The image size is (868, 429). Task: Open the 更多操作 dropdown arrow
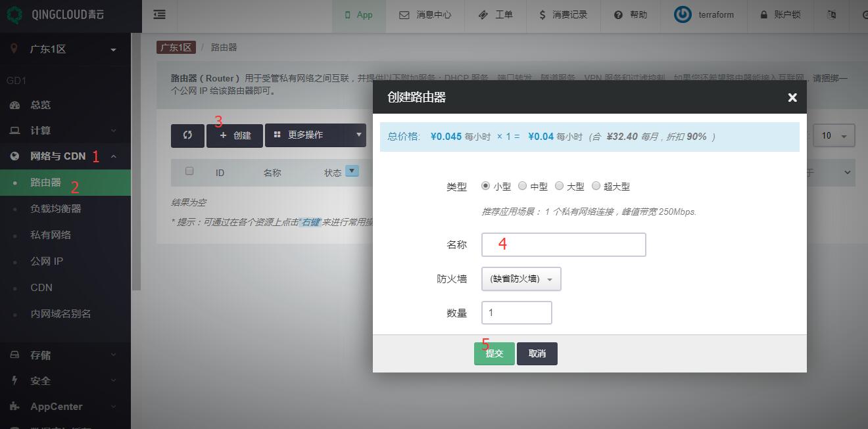tap(358, 135)
